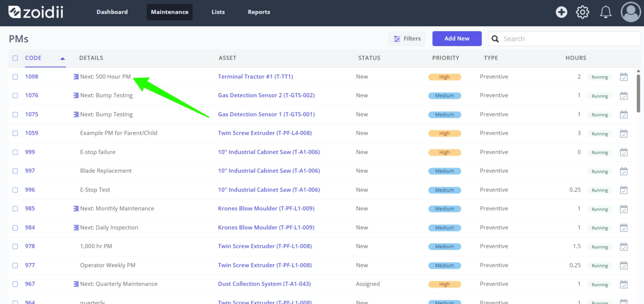Open calendar icon for PM 1076
Viewport: 644px width, 304px height.
pos(623,96)
